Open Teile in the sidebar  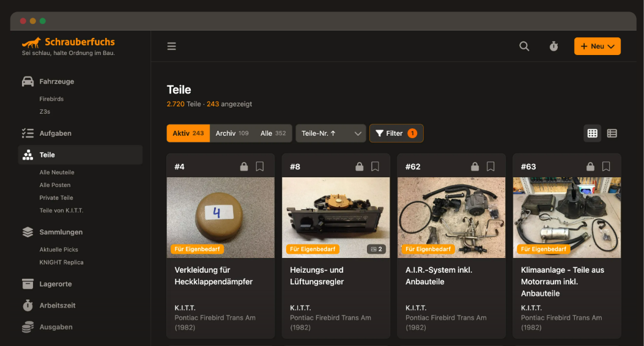pos(80,155)
